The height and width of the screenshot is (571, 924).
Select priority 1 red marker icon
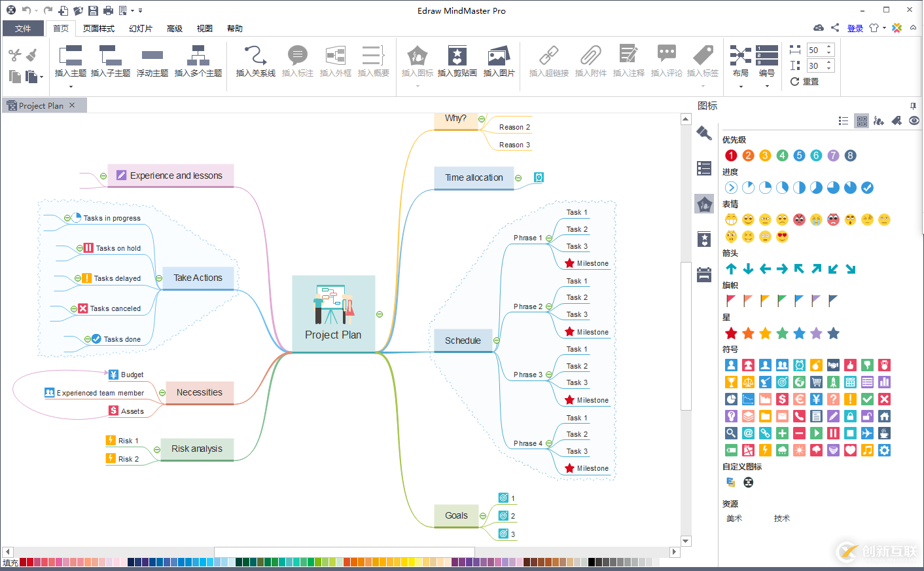pos(731,155)
